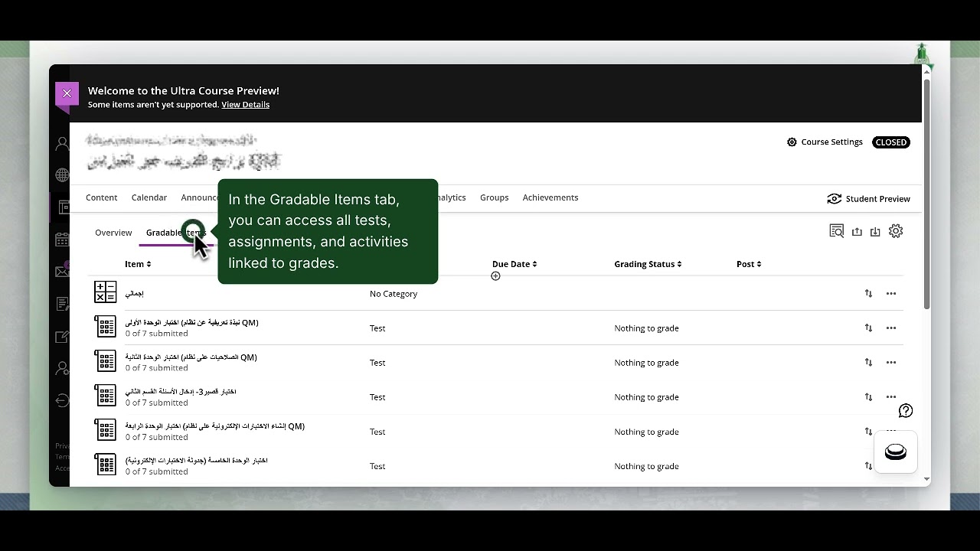Click reorder arrows on the third Test row

click(x=868, y=397)
